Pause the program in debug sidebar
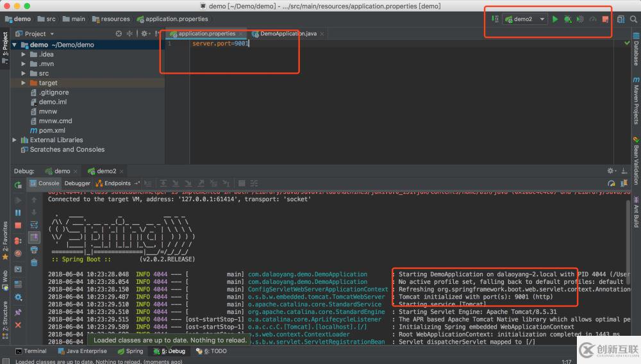Viewport: 641px width, 364px height. pos(18,213)
